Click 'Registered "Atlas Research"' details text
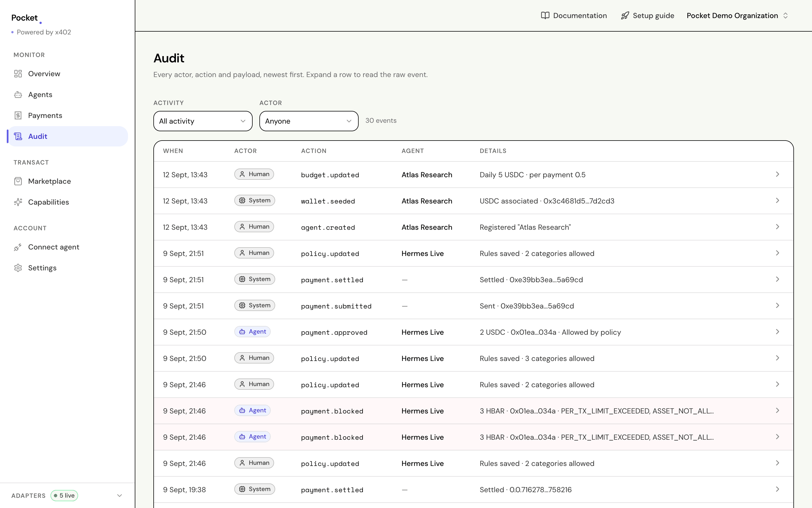Image resolution: width=812 pixels, height=508 pixels. (525, 227)
